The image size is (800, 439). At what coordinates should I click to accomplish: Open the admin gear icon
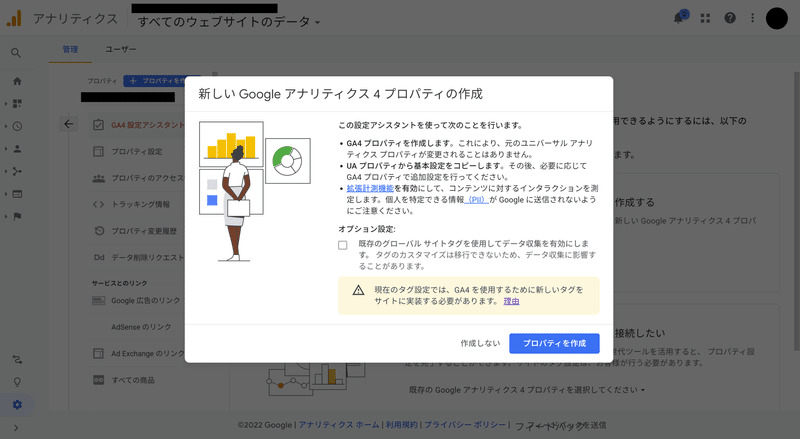coord(17,405)
